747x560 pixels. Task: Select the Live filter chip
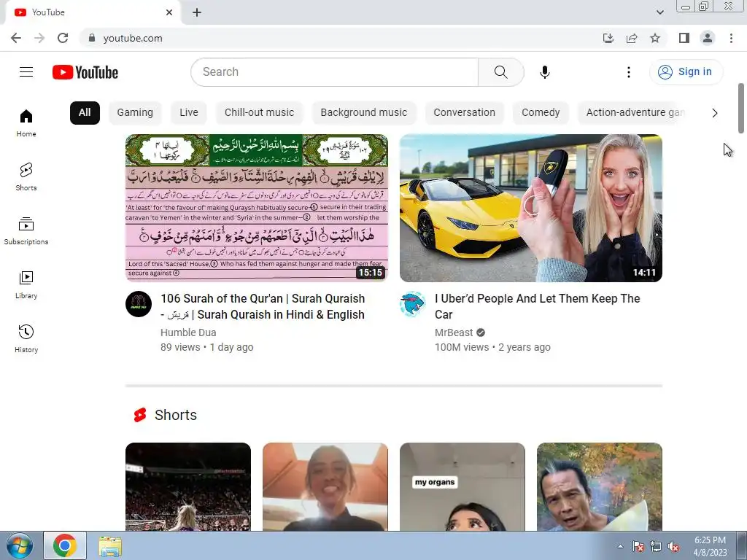pyautogui.click(x=189, y=113)
